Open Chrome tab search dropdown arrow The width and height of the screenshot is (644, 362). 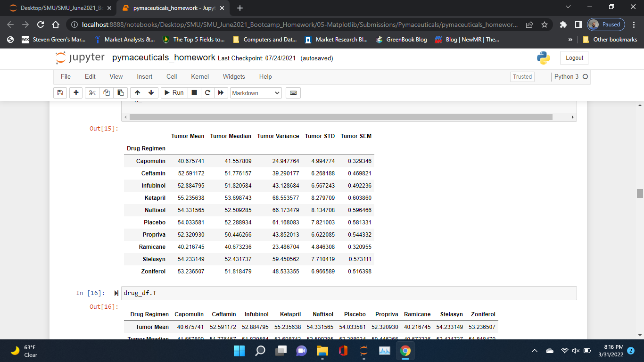(x=568, y=7)
